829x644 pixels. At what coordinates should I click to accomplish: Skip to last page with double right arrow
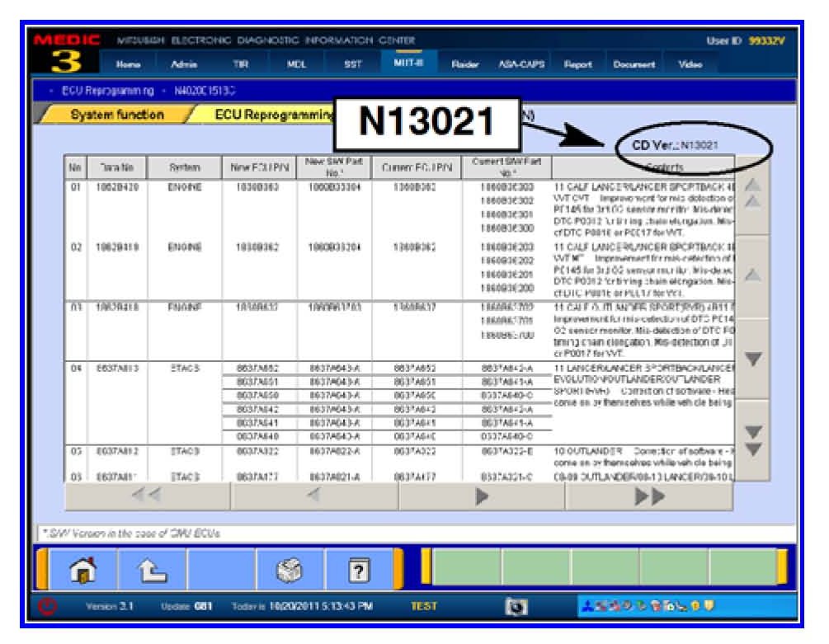[648, 496]
